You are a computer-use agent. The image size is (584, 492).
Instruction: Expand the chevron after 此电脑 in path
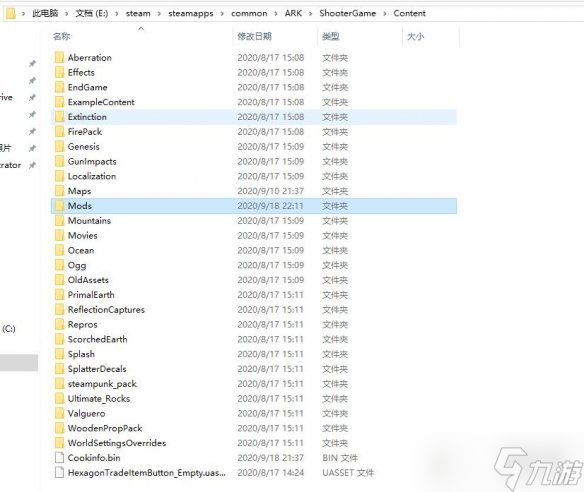point(67,14)
